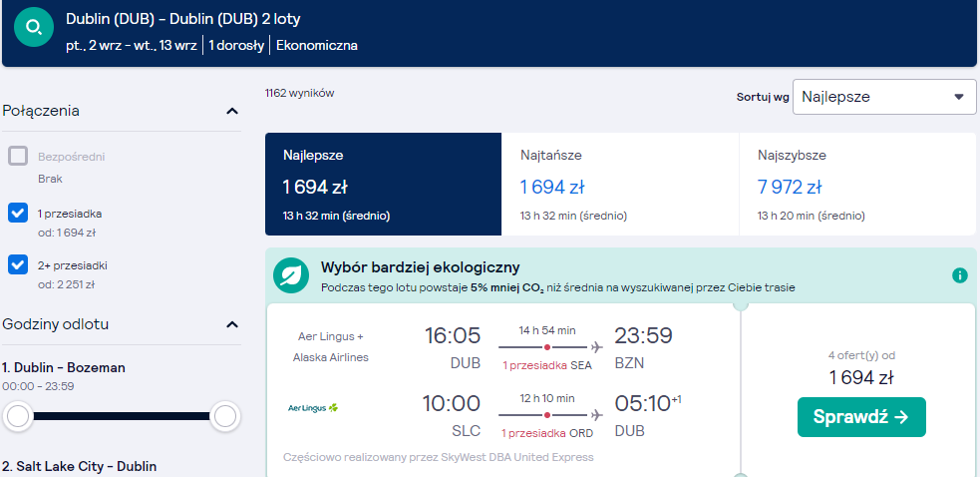Click the green search magnifier icon
Screen dimensions: 980x477
(x=33, y=27)
